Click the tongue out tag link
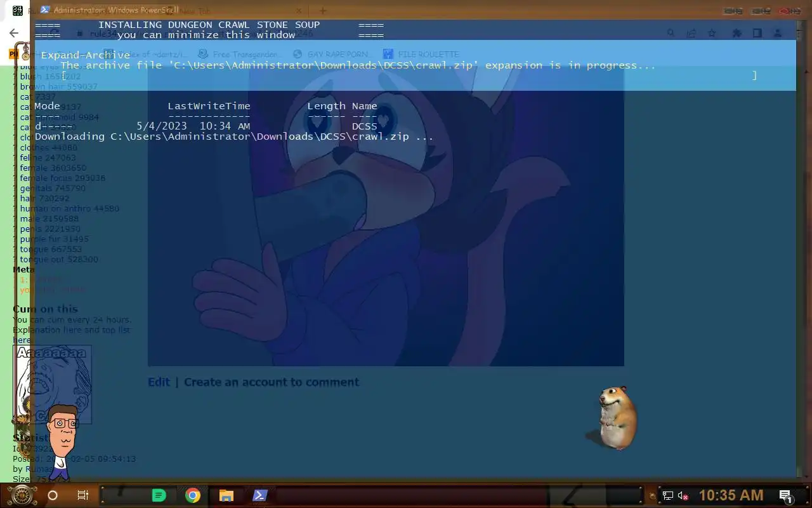This screenshot has height=508, width=812. point(43,259)
